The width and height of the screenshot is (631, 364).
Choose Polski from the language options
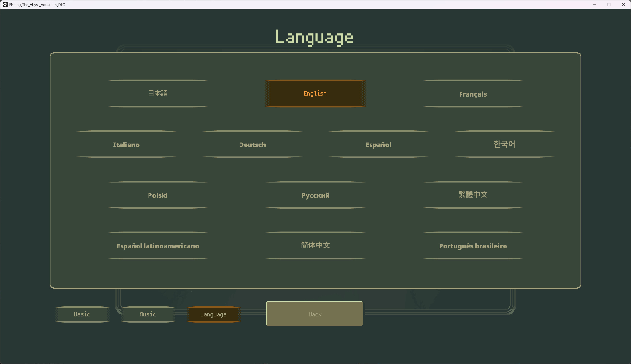[x=158, y=195]
